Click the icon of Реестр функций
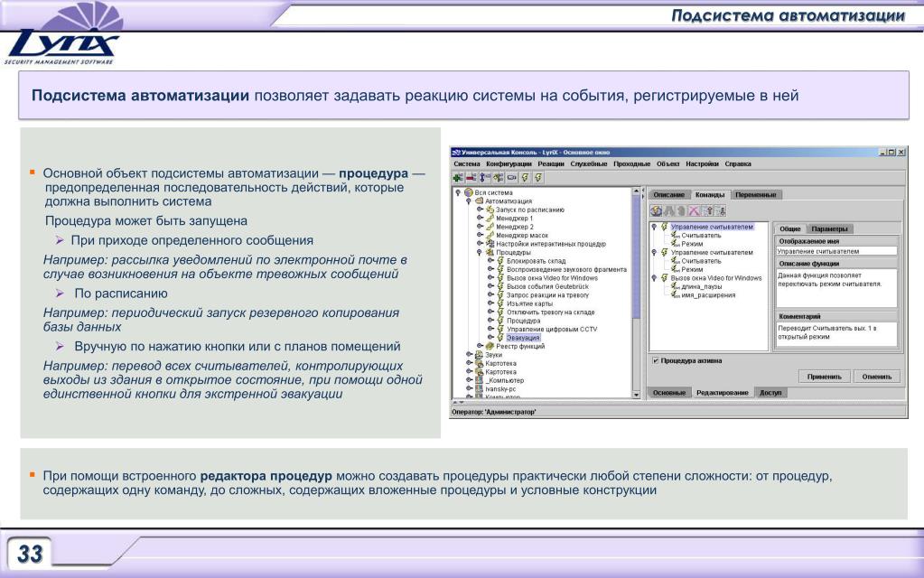 490,346
